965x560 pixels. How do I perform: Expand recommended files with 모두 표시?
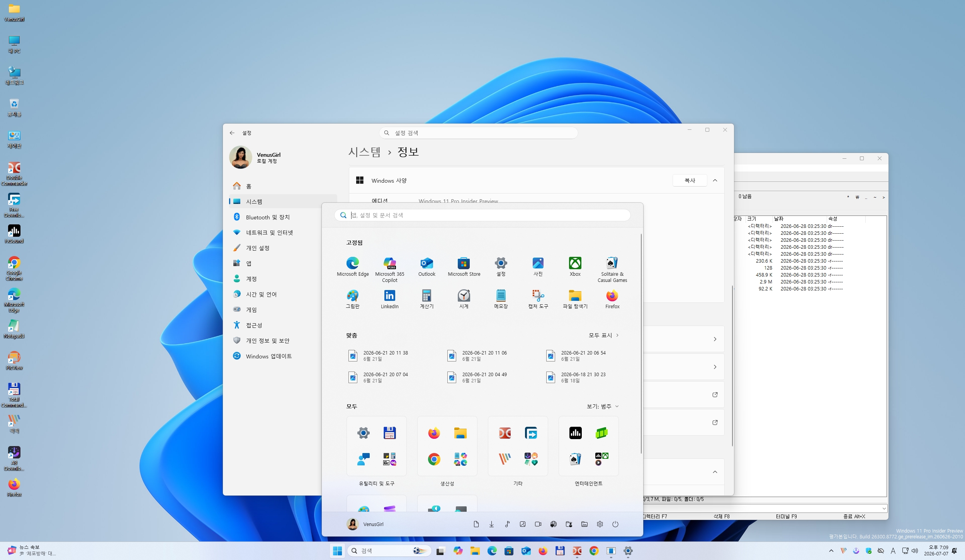tap(604, 335)
